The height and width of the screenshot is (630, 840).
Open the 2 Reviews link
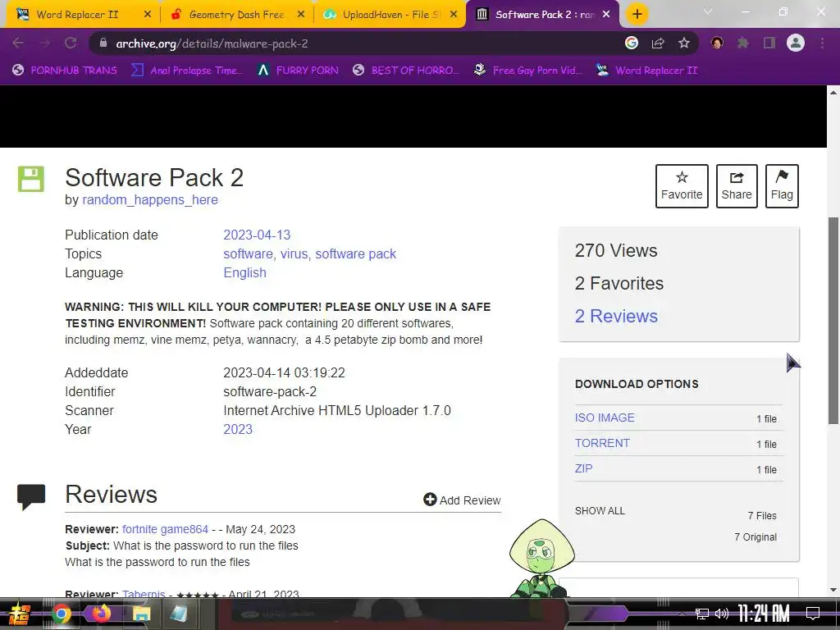click(616, 316)
